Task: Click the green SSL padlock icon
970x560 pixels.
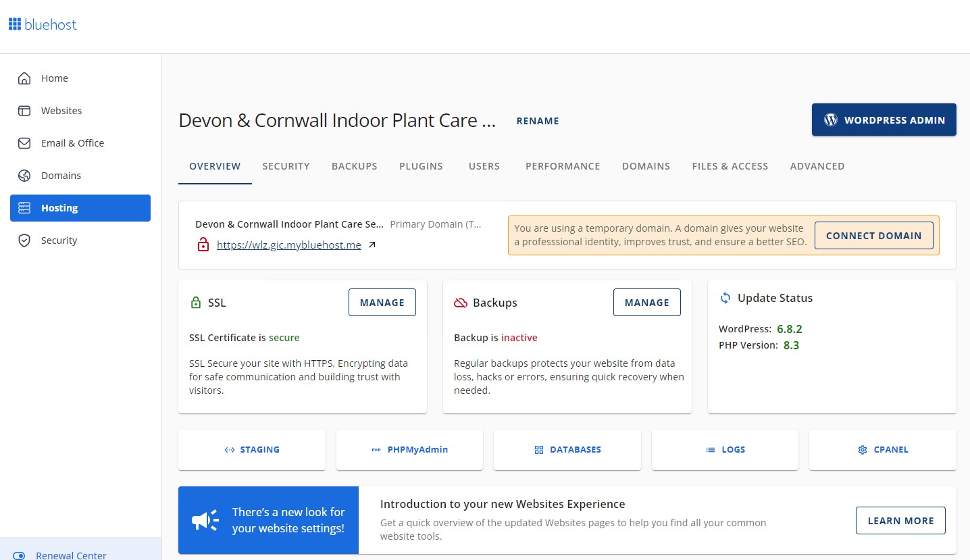Action: pos(196,303)
